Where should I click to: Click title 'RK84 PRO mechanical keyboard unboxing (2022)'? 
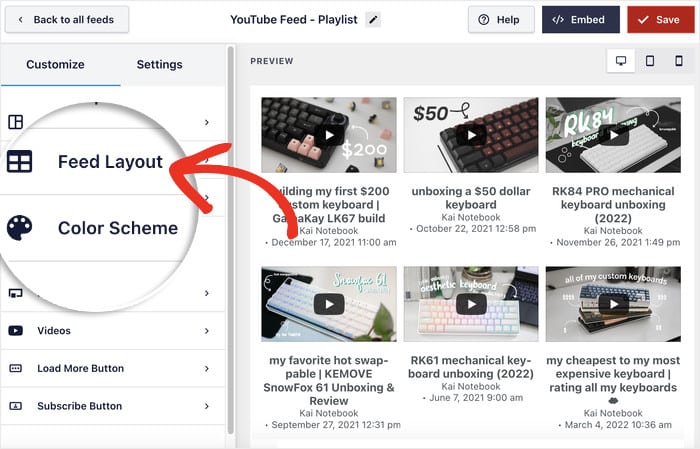[x=613, y=204]
